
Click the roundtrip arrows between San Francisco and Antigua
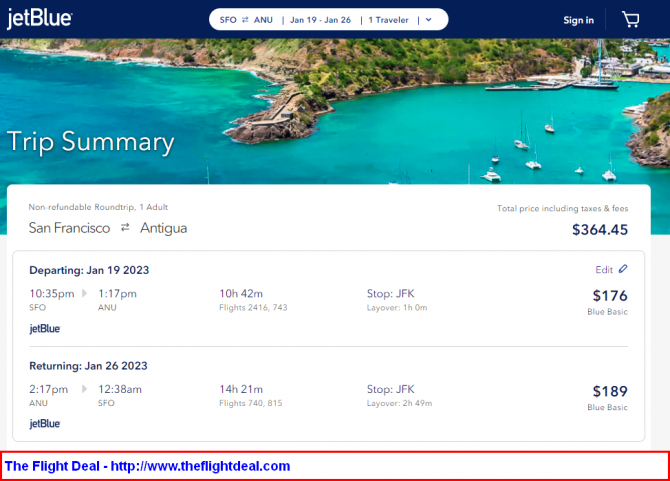click(125, 228)
